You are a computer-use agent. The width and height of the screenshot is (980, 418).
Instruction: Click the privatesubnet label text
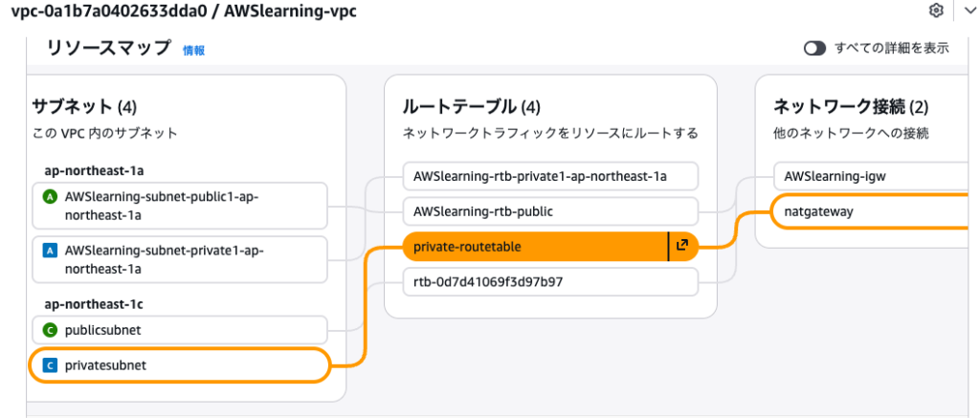(106, 365)
